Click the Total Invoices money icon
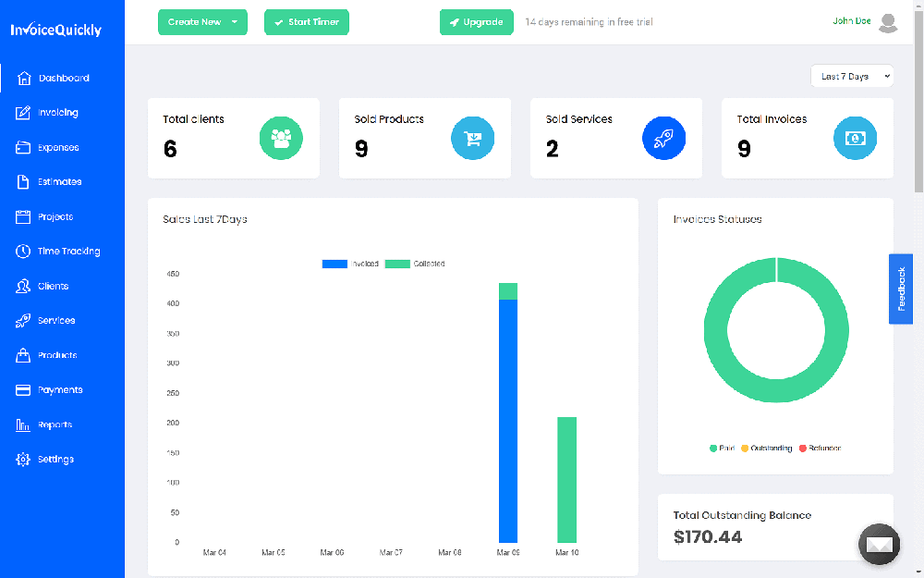Screen dimensions: 924x578 (x=855, y=138)
